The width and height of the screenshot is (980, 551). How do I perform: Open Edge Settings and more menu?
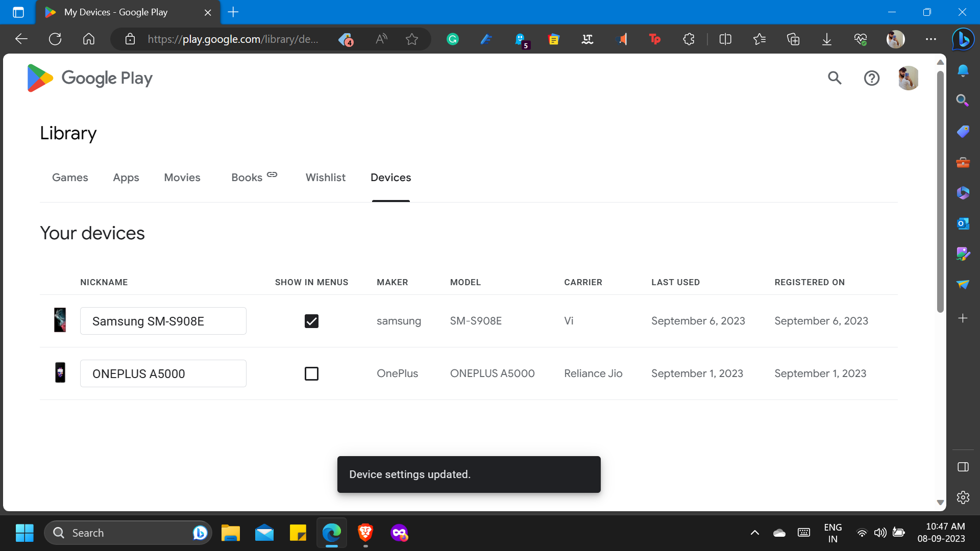pyautogui.click(x=930, y=39)
